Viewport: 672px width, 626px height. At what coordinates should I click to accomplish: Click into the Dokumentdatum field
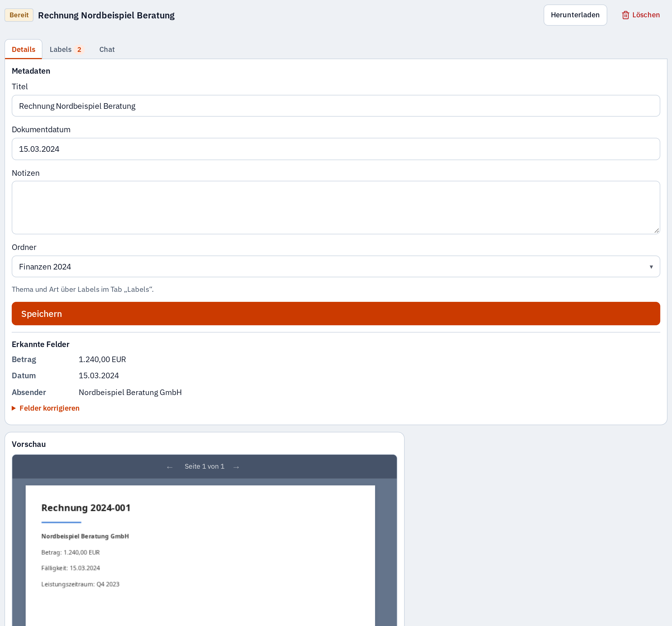tap(336, 149)
